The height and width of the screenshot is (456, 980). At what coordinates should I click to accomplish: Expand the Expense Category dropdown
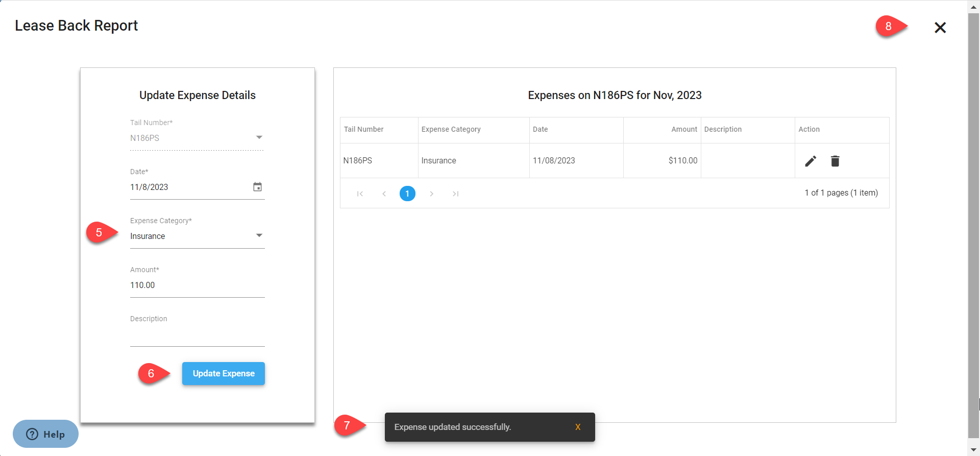coord(259,235)
